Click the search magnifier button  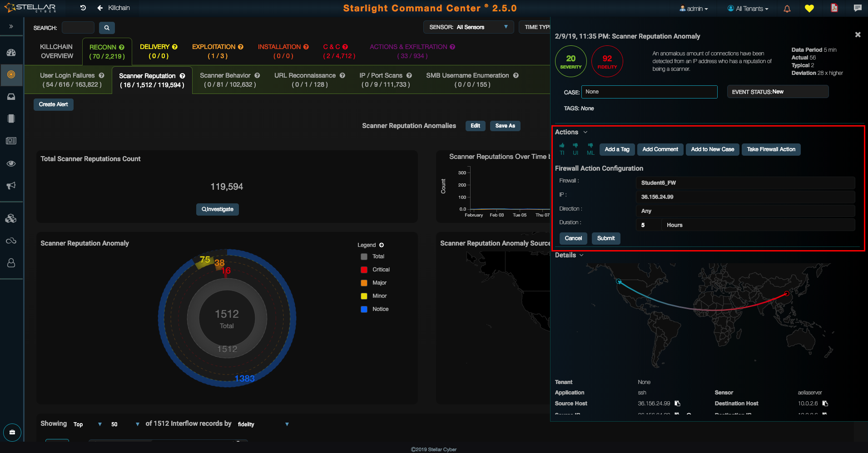pos(107,28)
